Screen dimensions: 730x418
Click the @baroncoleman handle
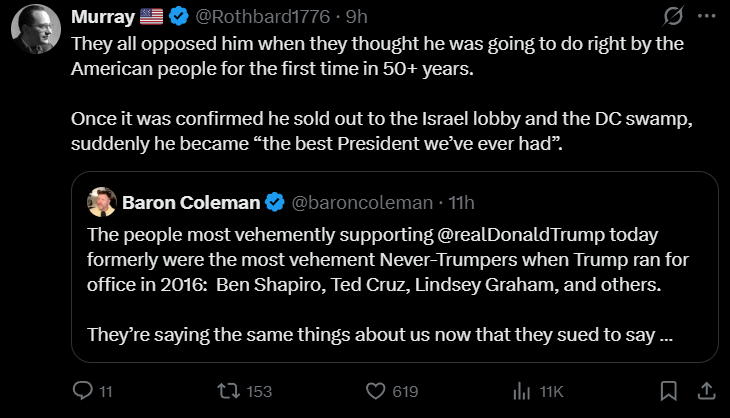[362, 203]
